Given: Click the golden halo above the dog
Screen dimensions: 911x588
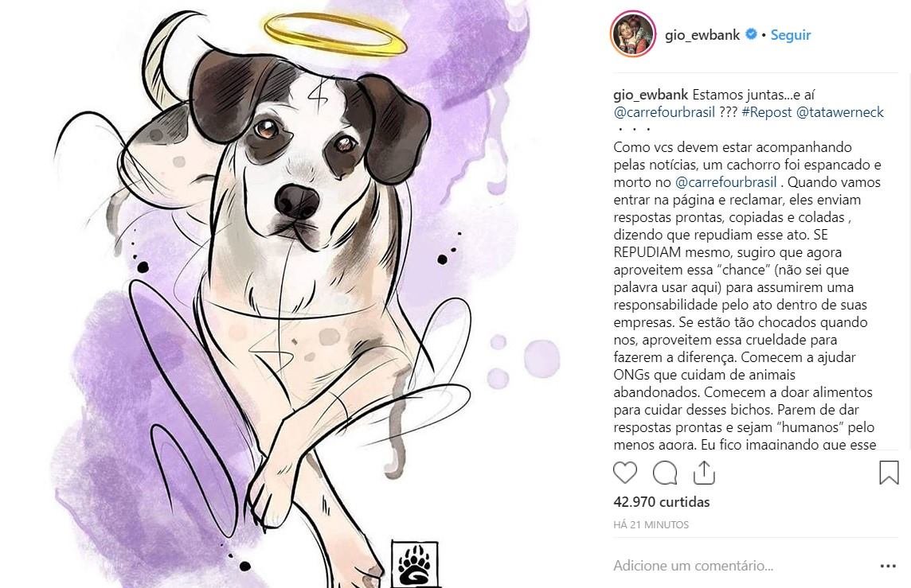Looking at the screenshot, I should [x=335, y=33].
